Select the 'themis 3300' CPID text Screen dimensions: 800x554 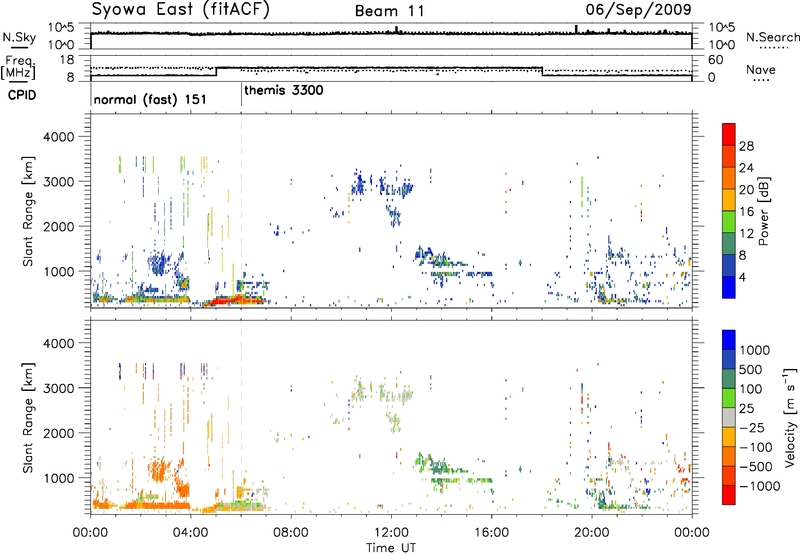[x=284, y=91]
